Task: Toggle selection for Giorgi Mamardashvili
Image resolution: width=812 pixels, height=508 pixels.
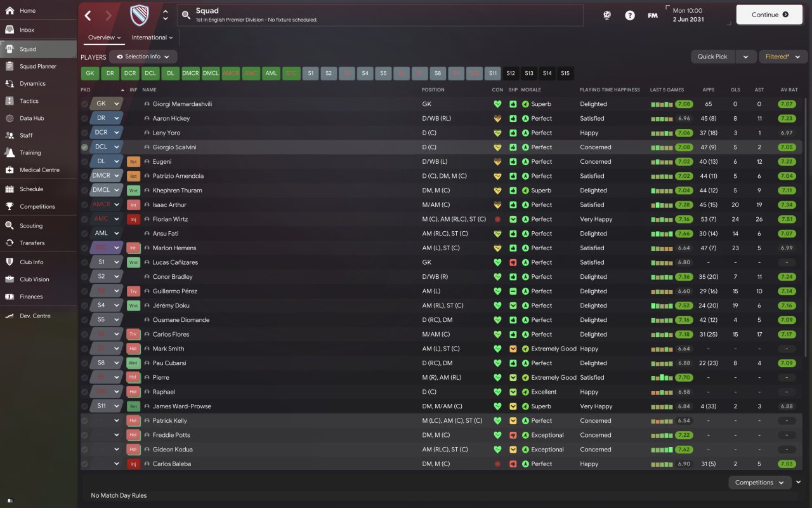Action: [x=85, y=104]
